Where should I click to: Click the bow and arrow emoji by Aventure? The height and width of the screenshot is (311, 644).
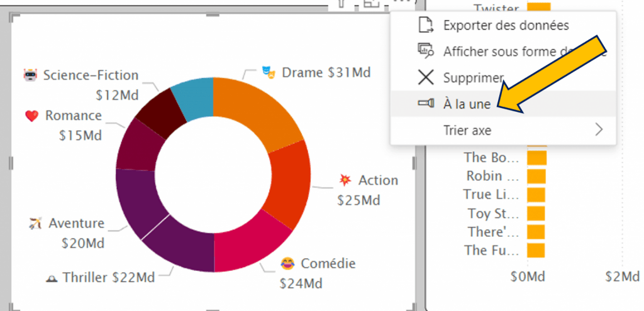[36, 224]
